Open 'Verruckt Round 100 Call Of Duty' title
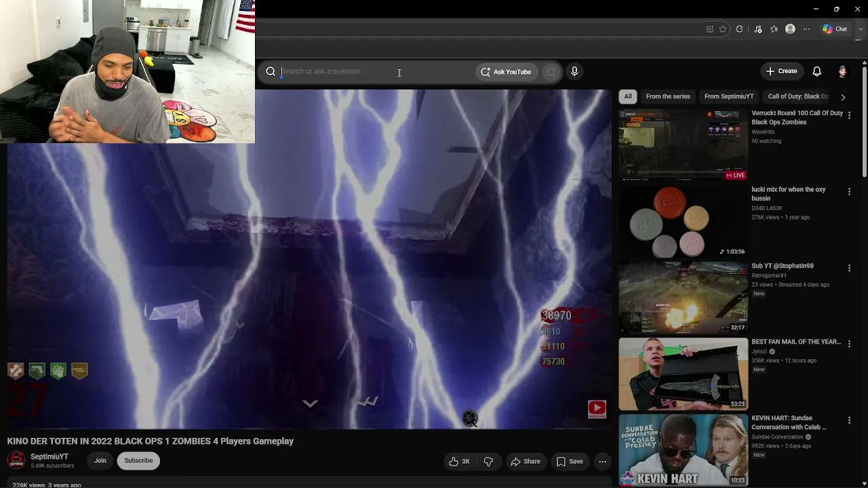This screenshot has width=868, height=488. pyautogui.click(x=797, y=118)
